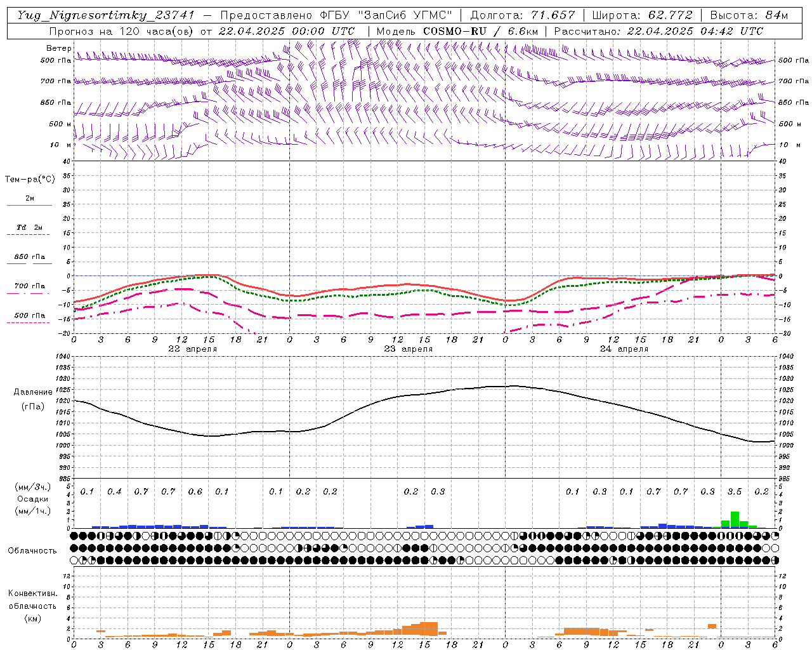Select the Прогноз на 120 часа(ов) text
The height and width of the screenshot is (650, 812).
tap(122, 31)
